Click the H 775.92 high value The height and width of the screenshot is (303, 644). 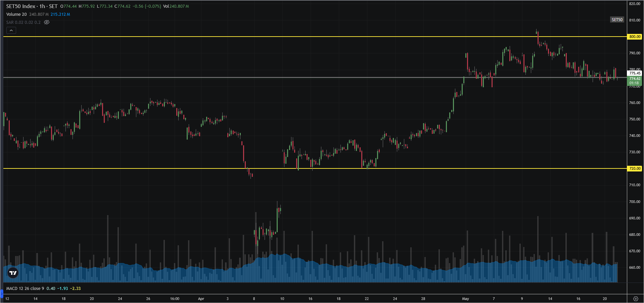click(x=87, y=6)
